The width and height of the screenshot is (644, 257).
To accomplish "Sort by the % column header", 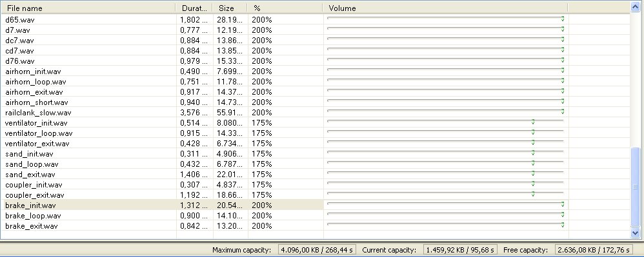I will (x=285, y=8).
